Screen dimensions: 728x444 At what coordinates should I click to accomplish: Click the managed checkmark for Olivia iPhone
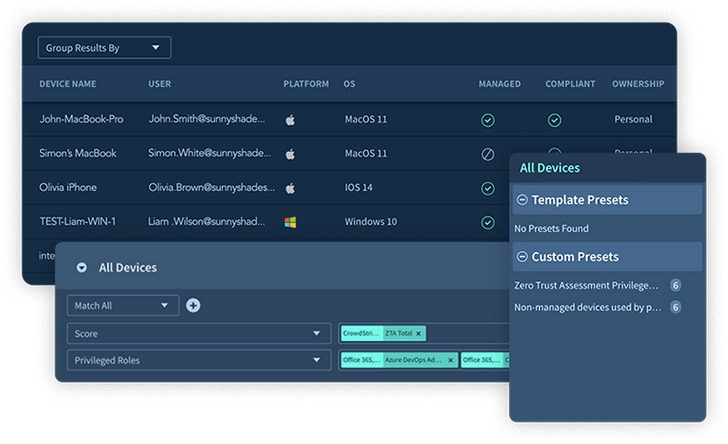pyautogui.click(x=488, y=188)
